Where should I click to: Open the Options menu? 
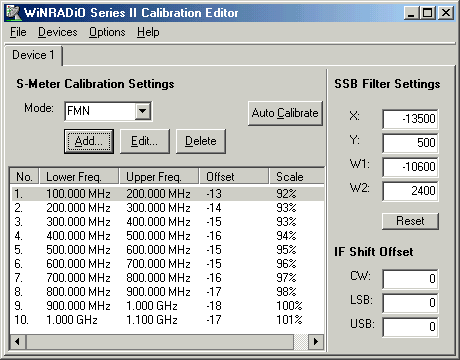pyautogui.click(x=107, y=32)
